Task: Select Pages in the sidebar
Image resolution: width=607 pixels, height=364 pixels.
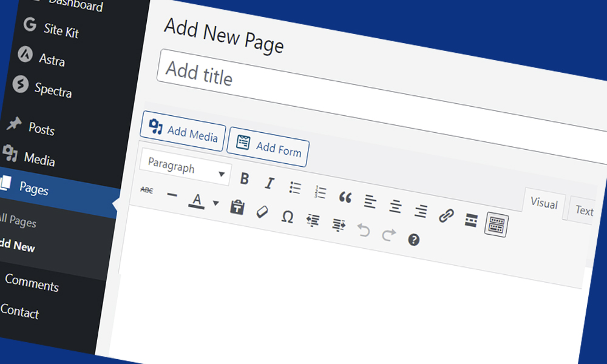Action: 34,189
